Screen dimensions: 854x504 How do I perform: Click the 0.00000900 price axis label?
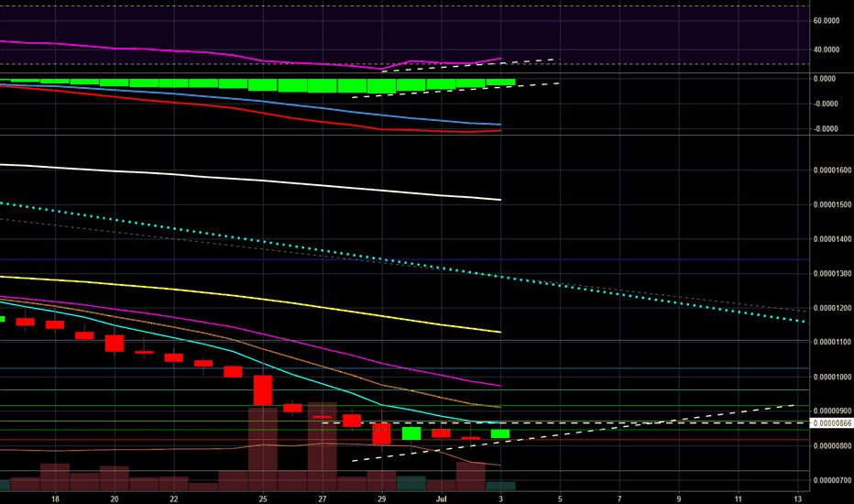pyautogui.click(x=832, y=411)
